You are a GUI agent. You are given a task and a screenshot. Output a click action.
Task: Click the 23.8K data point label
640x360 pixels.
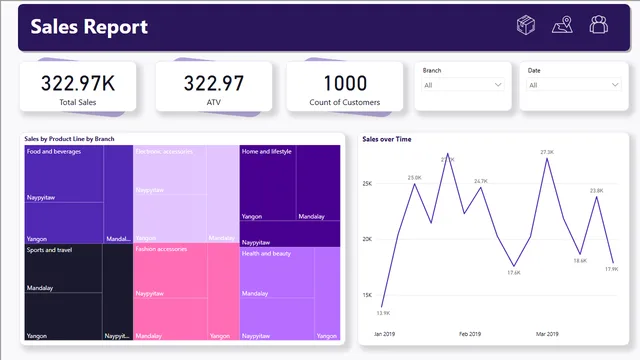[596, 191]
